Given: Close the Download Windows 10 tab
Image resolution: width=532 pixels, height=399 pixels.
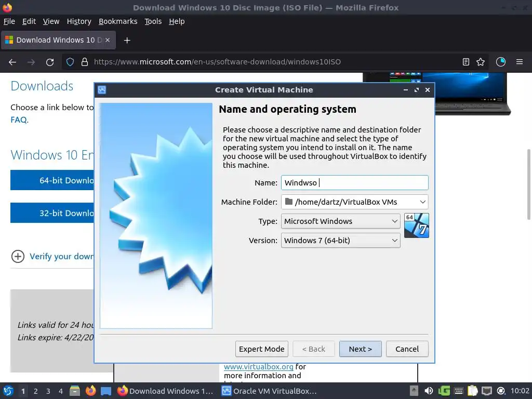Looking at the screenshot, I should 107,40.
